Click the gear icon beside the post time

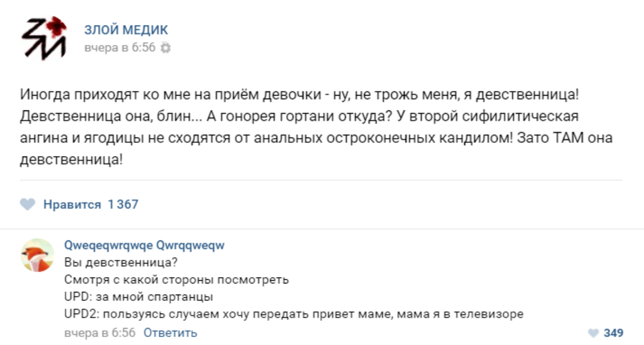[166, 48]
